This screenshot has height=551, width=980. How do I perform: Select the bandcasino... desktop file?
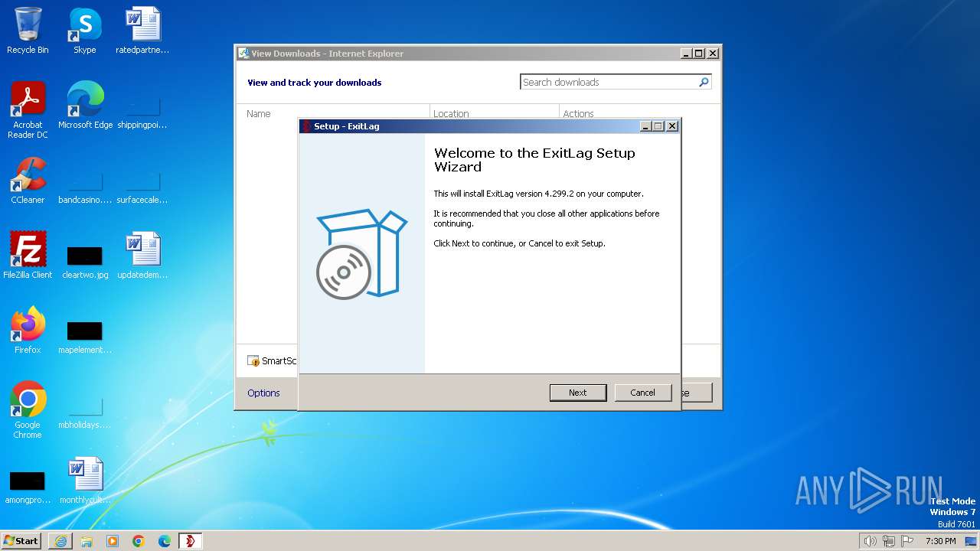[85, 187]
